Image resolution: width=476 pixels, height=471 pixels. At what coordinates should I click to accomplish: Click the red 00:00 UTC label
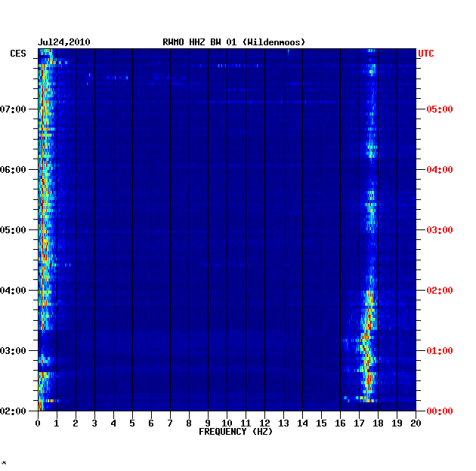[440, 411]
